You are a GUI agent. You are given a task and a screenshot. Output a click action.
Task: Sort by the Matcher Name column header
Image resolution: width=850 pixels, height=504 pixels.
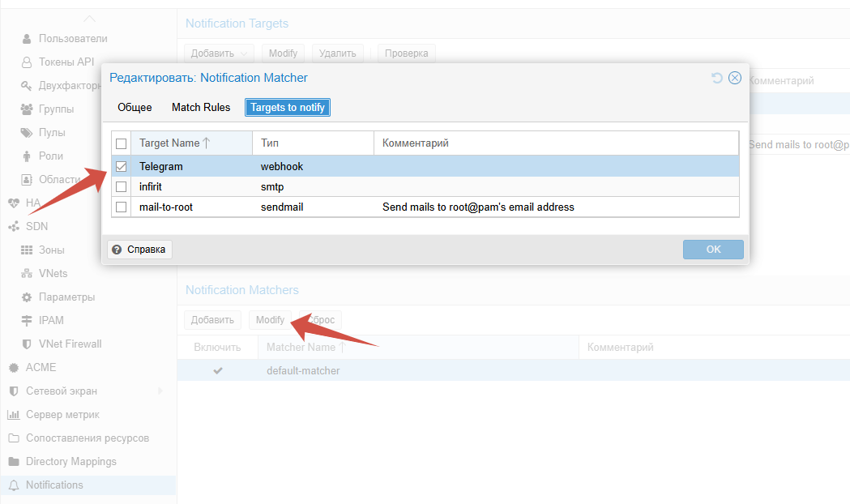tap(418, 348)
